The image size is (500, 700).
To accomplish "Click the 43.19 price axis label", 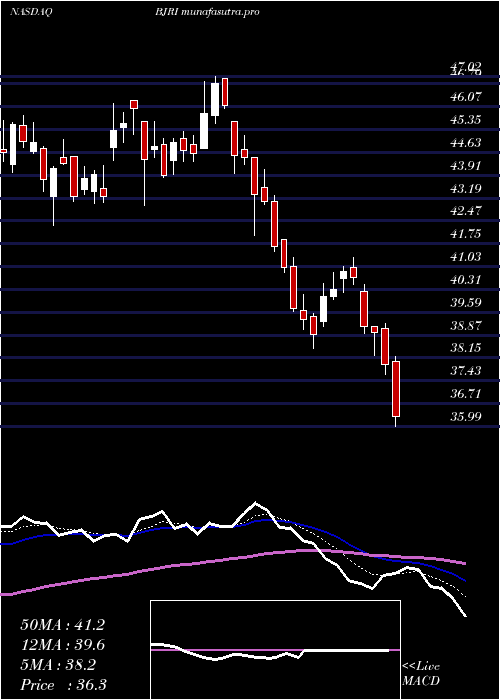I will pos(467,188).
